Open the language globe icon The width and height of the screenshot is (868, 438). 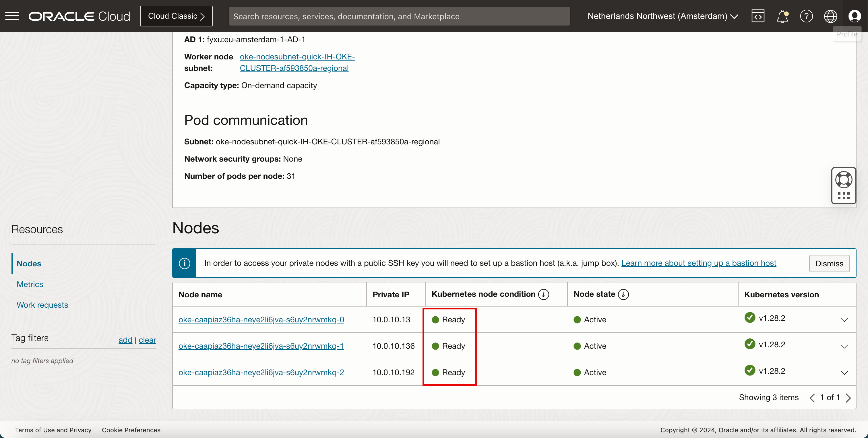pyautogui.click(x=830, y=16)
